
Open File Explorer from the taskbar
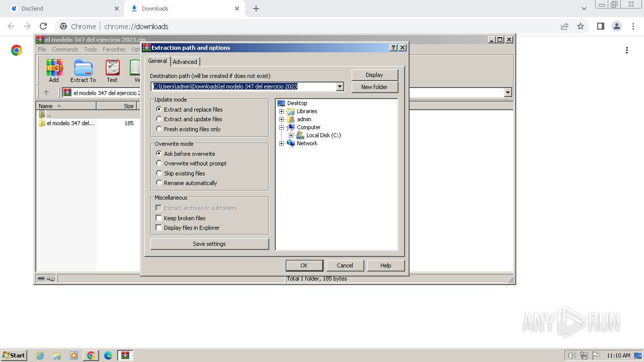pyautogui.click(x=57, y=355)
